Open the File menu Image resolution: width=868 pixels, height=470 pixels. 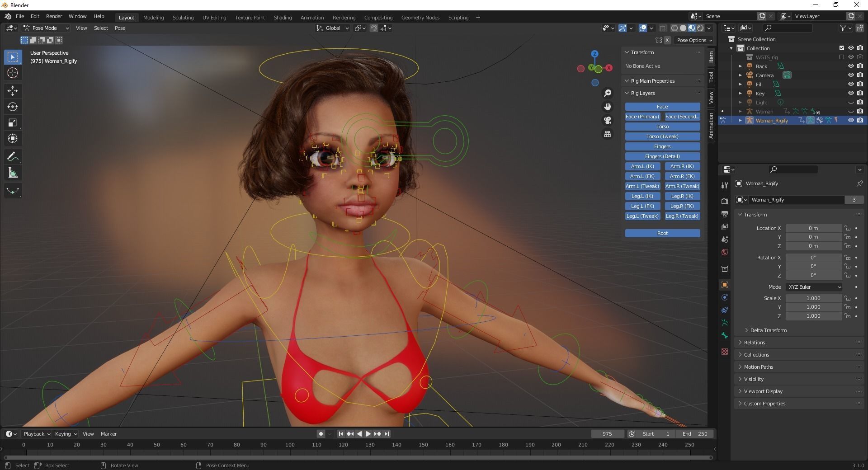coord(20,16)
